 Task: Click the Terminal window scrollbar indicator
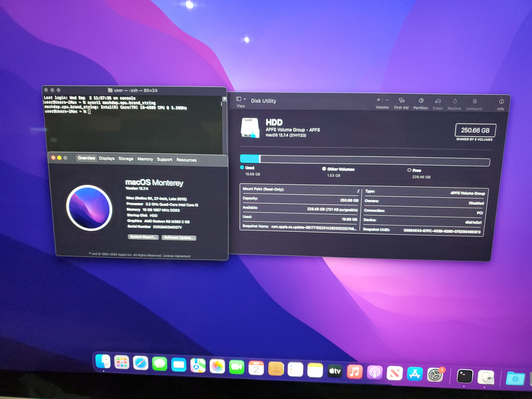pos(224,99)
